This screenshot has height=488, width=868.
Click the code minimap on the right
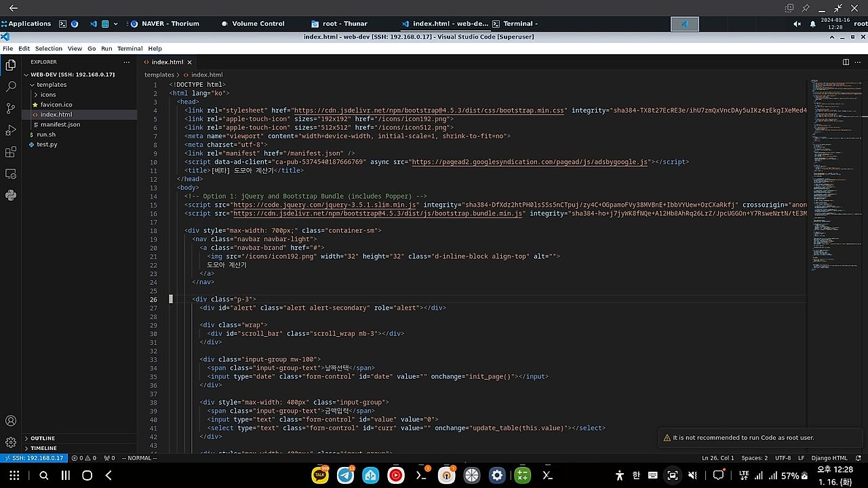point(837,176)
